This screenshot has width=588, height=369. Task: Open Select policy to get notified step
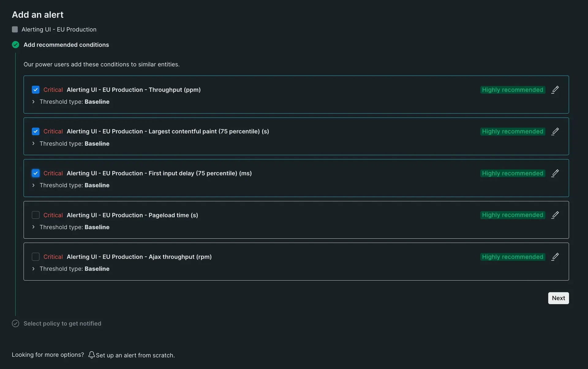click(62, 323)
